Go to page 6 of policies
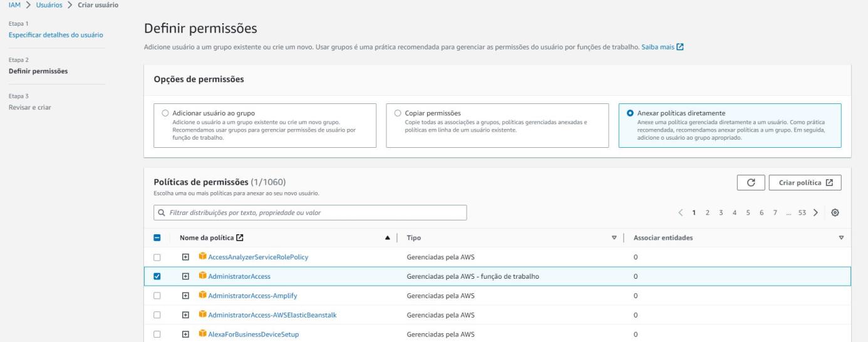 click(x=761, y=213)
